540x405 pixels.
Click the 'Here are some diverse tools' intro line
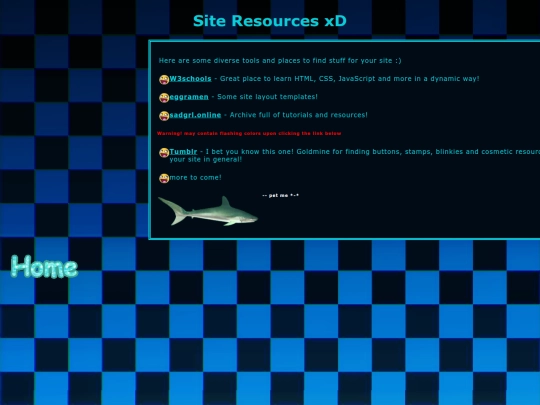[x=280, y=61]
